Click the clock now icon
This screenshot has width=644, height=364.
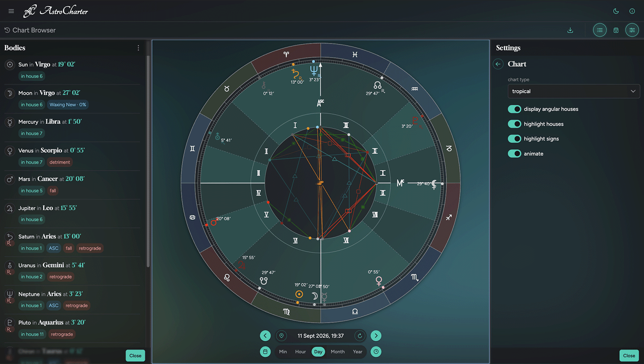click(x=376, y=351)
